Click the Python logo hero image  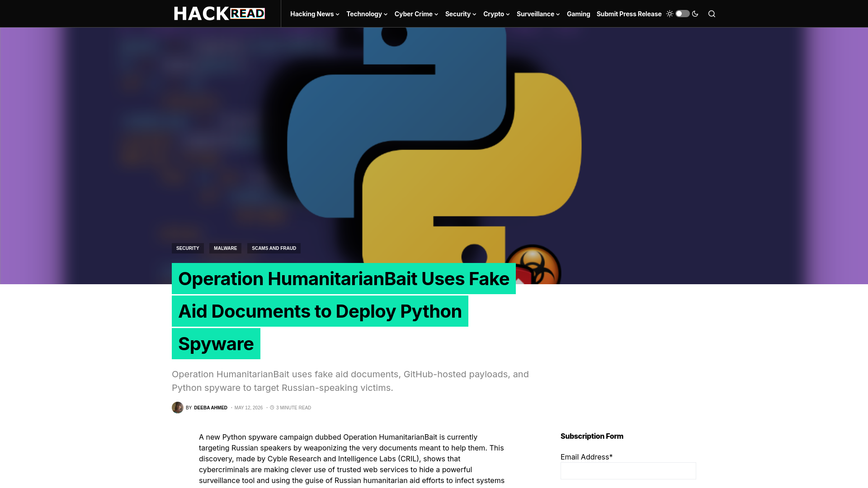point(434,155)
